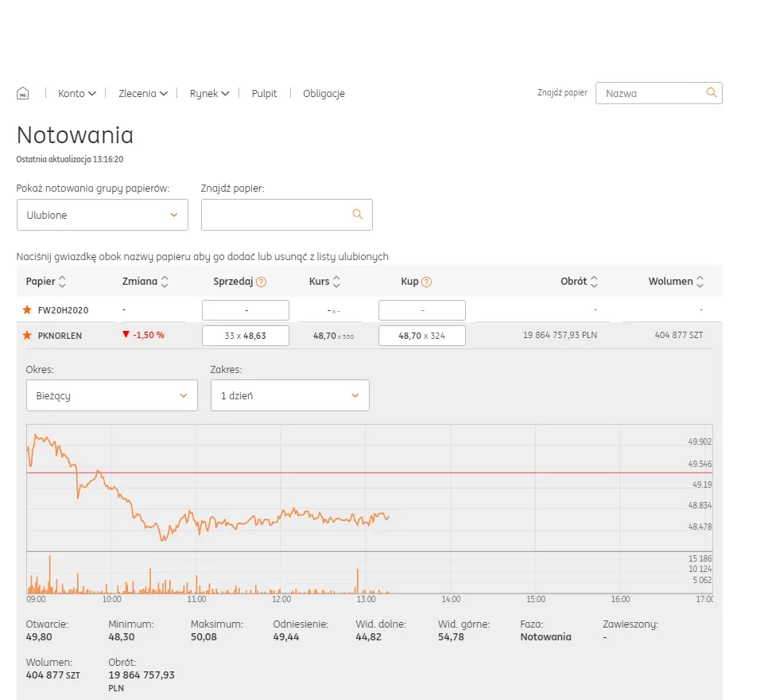
Task: Click the magnifier in Znajdź papier filter box
Action: [358, 214]
